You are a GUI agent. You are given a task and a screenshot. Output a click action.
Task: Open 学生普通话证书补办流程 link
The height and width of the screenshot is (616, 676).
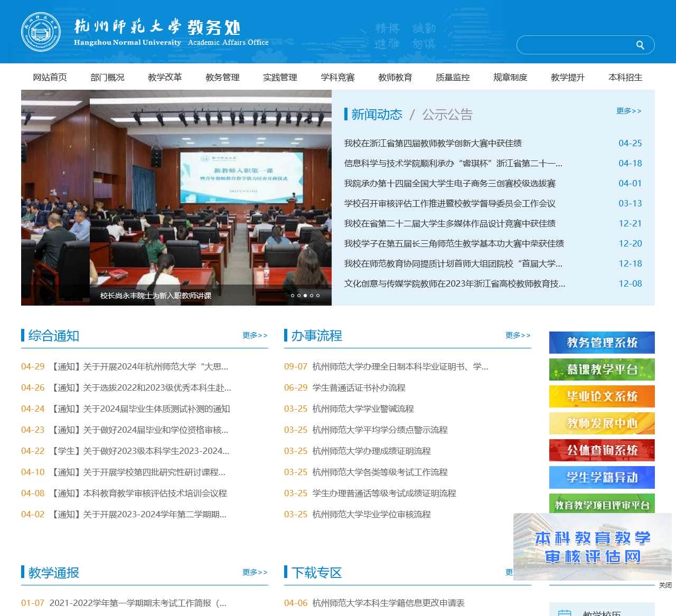point(359,387)
